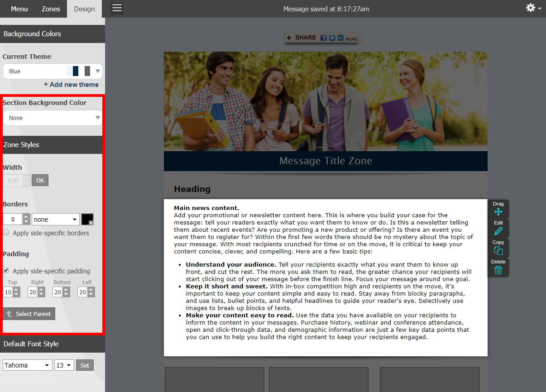This screenshot has height=392, width=546.
Task: Click the Zone Styles panel header
Action: click(53, 145)
